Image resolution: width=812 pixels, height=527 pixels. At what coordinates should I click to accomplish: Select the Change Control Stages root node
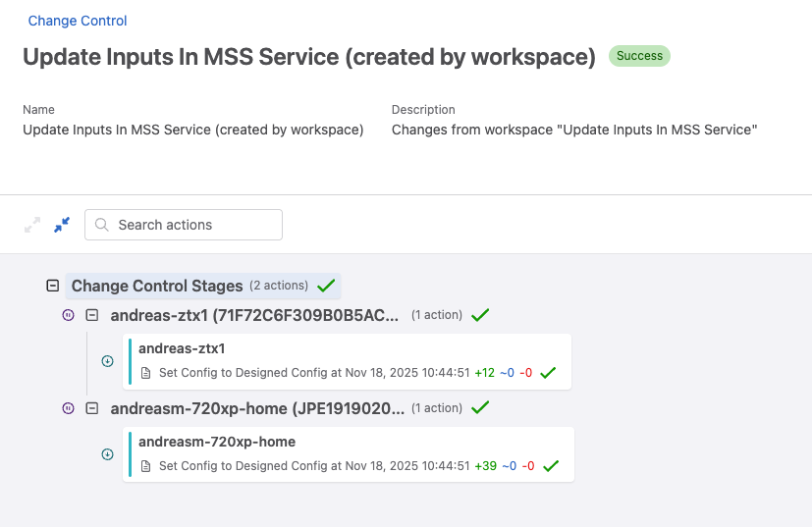click(x=157, y=286)
